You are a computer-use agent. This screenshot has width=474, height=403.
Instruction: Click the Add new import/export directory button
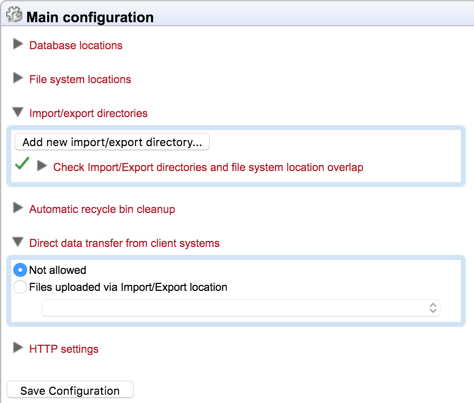pyautogui.click(x=112, y=142)
